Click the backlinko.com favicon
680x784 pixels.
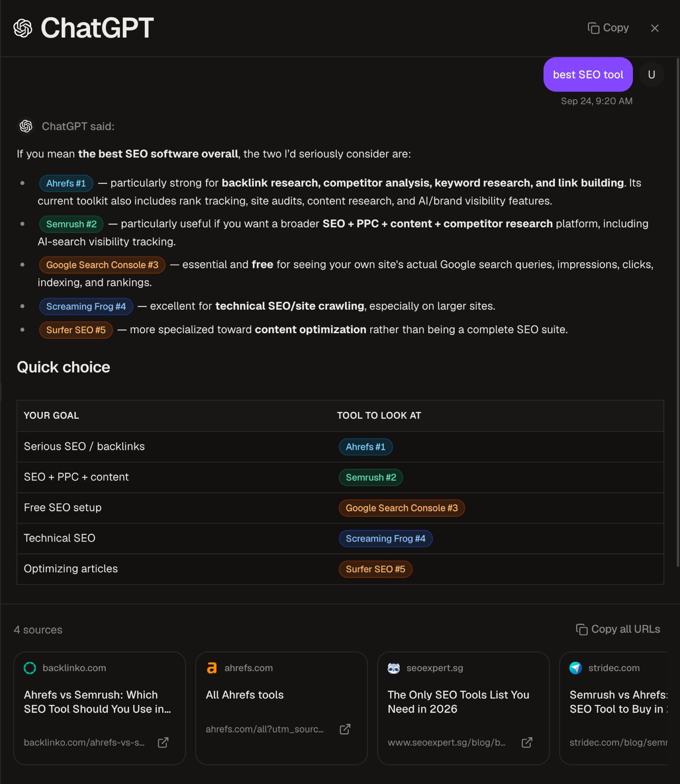point(30,668)
